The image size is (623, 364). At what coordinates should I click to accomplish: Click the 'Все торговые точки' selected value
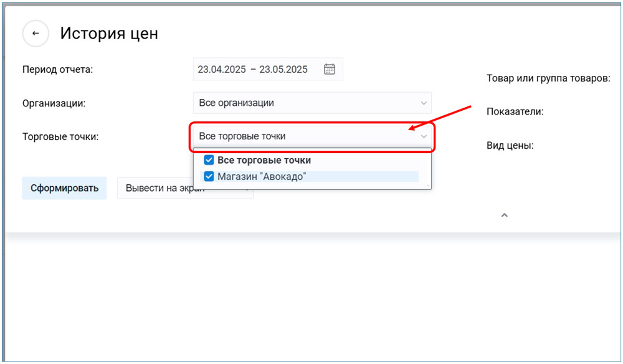(242, 136)
